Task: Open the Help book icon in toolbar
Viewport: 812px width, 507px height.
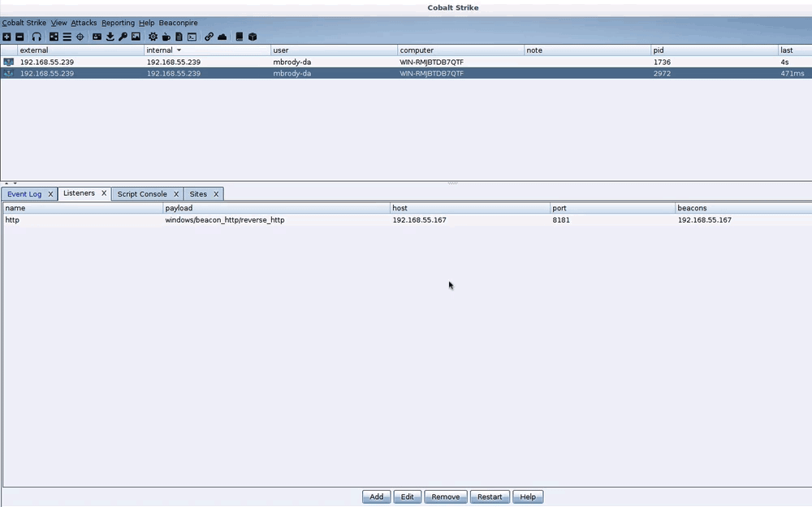Action: (240, 37)
